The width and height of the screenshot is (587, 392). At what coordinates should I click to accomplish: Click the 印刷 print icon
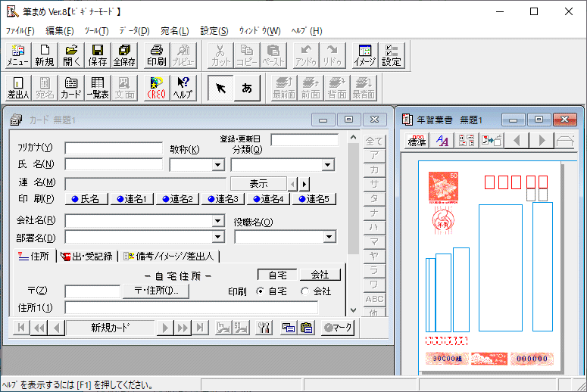(156, 55)
